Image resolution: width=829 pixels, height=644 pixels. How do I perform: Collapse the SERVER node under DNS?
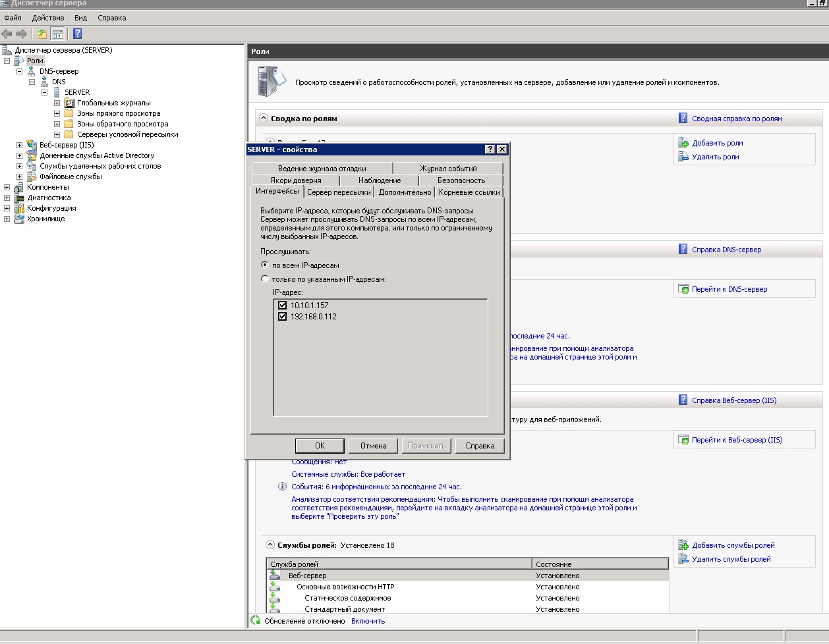coord(45,92)
